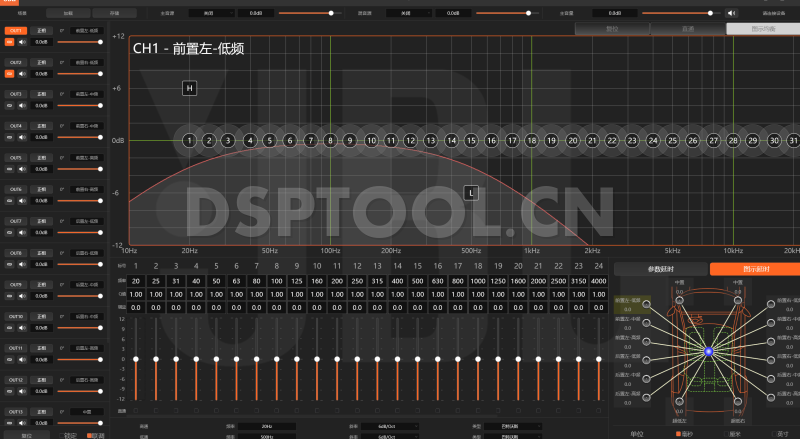
Task: Click the center listener position in car diagram
Action: point(707,351)
